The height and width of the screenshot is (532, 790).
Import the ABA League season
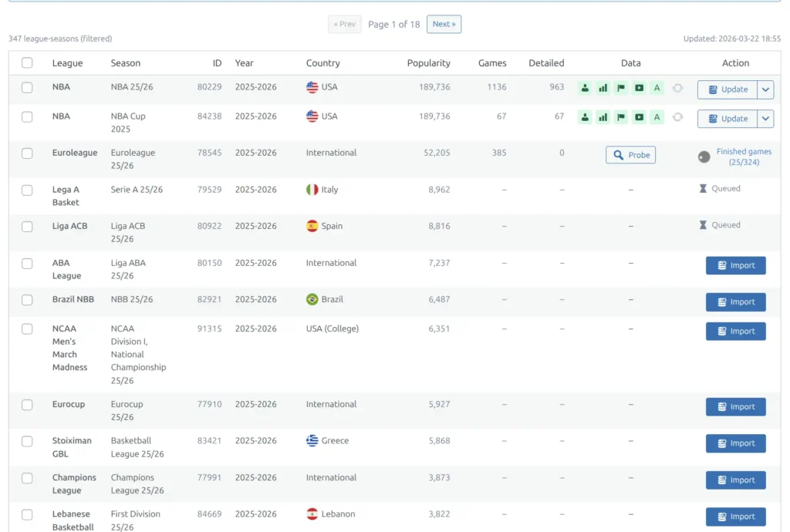(x=735, y=265)
